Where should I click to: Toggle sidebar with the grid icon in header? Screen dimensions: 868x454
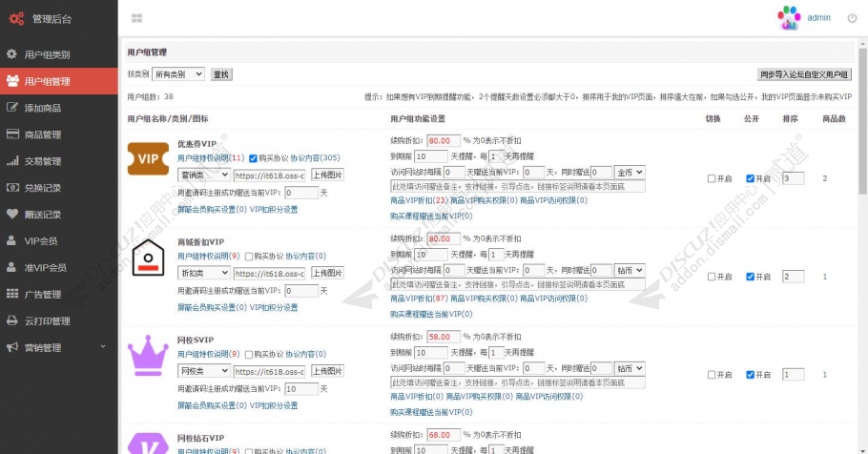136,18
